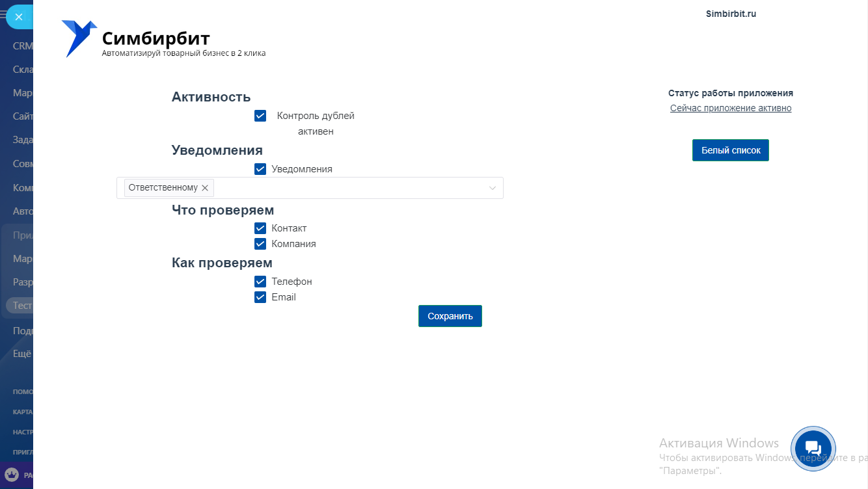
Task: Uncheck the Компания checkbox
Action: (260, 244)
